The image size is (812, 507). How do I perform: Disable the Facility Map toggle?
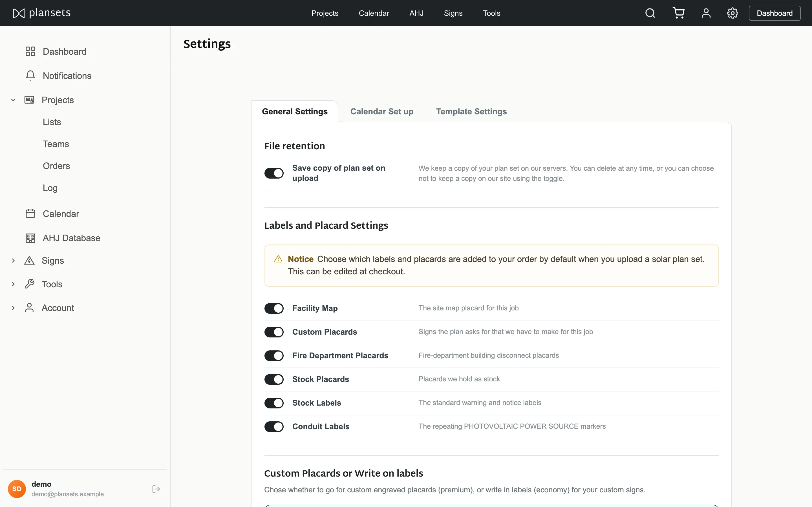(274, 308)
